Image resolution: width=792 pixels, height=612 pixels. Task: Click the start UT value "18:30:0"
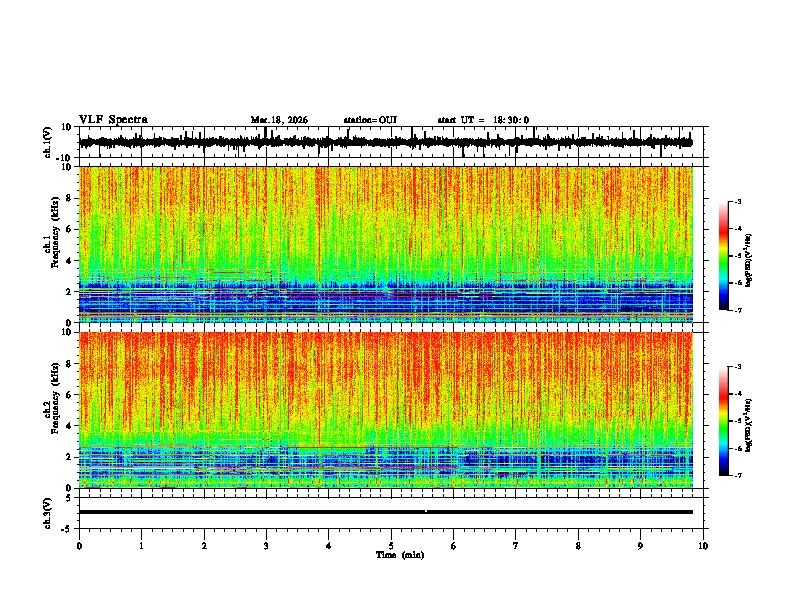(511, 120)
